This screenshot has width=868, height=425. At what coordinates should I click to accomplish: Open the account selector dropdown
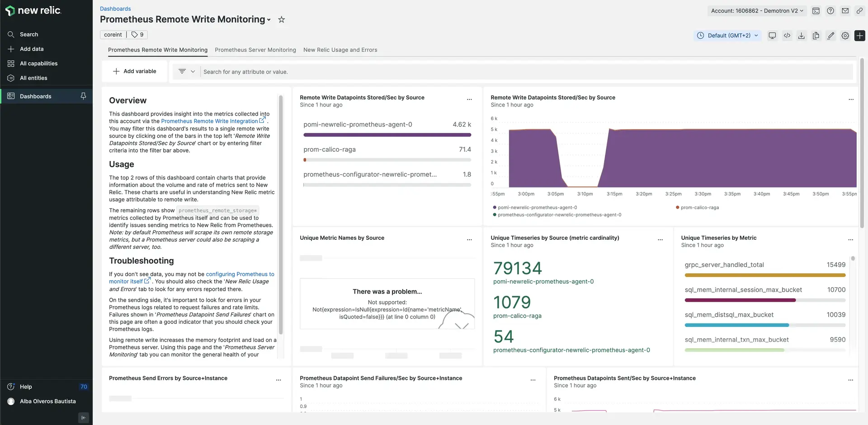coord(757,11)
